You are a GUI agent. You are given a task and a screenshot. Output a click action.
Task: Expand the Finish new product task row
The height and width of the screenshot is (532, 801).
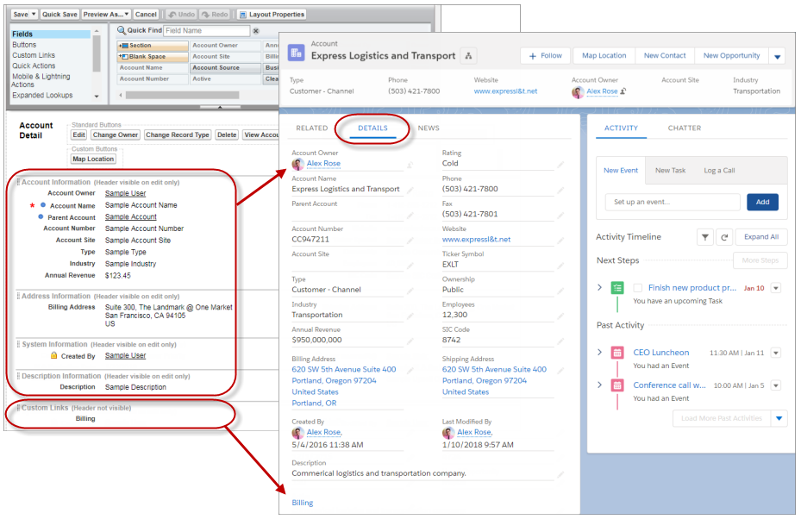(600, 288)
